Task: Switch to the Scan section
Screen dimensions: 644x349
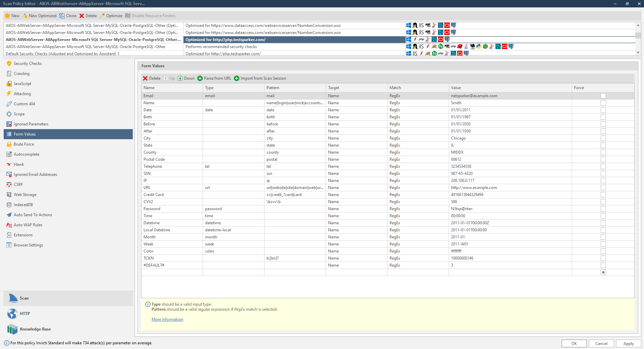Action: click(x=24, y=298)
